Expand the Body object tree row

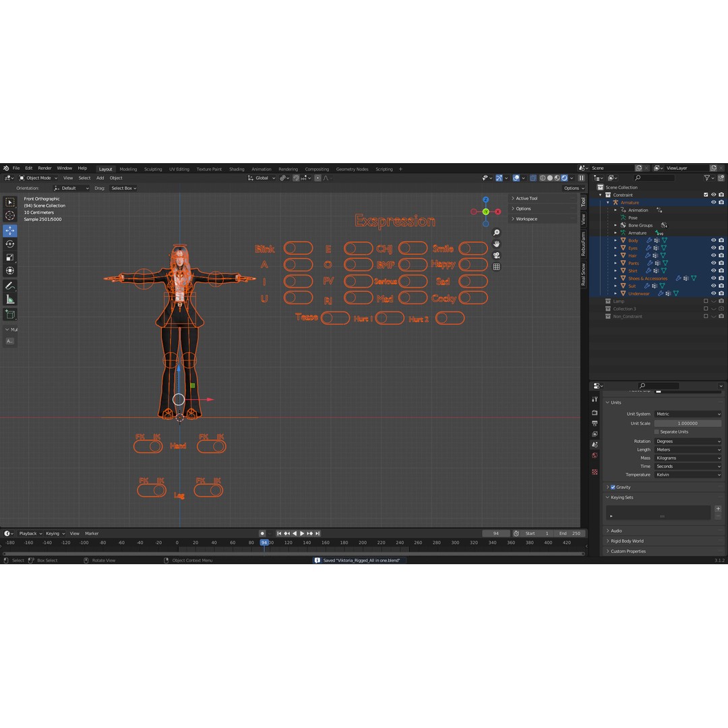[x=615, y=241]
